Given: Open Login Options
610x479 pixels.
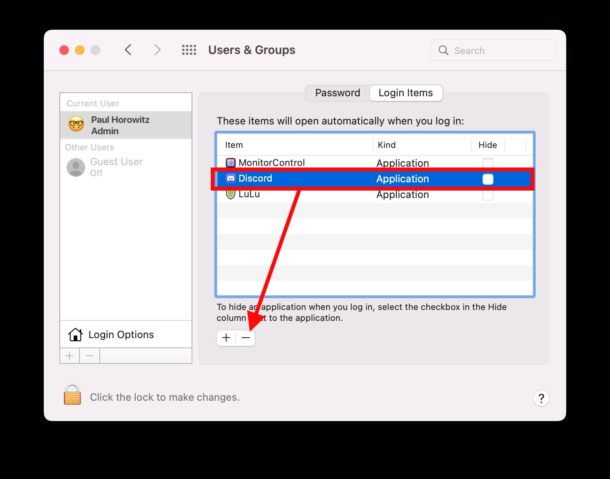Looking at the screenshot, I should pos(126,334).
